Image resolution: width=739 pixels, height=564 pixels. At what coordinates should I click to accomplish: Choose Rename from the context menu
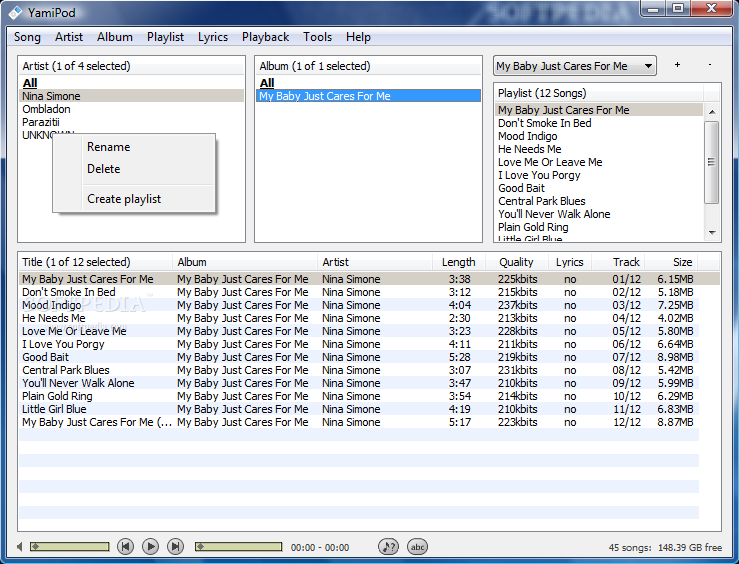pyautogui.click(x=108, y=147)
